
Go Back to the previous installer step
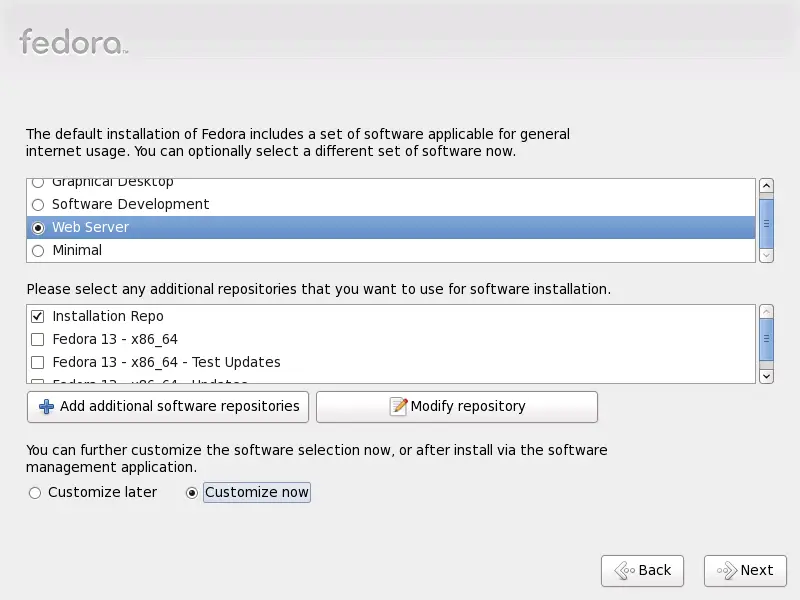pyautogui.click(x=642, y=570)
